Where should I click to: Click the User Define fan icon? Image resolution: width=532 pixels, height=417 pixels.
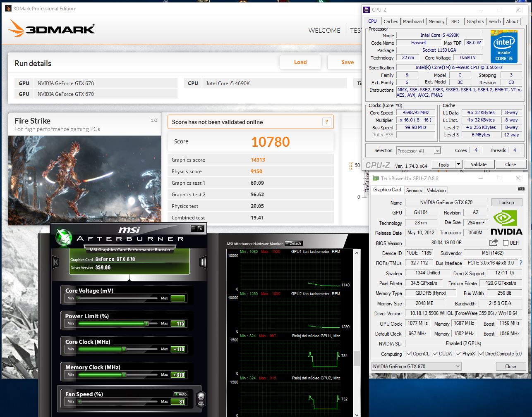[201, 399]
